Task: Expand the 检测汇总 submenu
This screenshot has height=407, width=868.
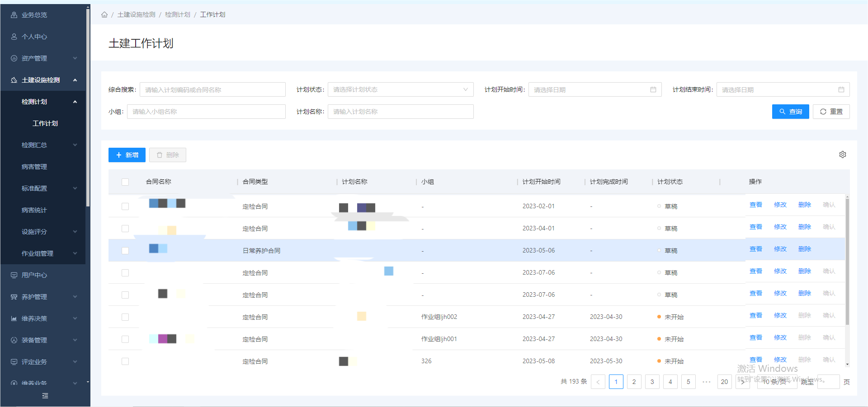Action: pyautogui.click(x=75, y=145)
